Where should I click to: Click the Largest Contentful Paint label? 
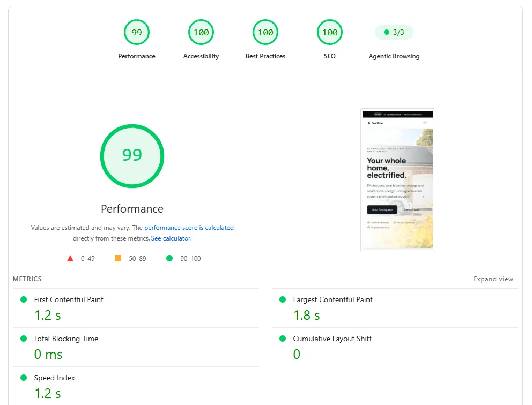click(x=333, y=299)
